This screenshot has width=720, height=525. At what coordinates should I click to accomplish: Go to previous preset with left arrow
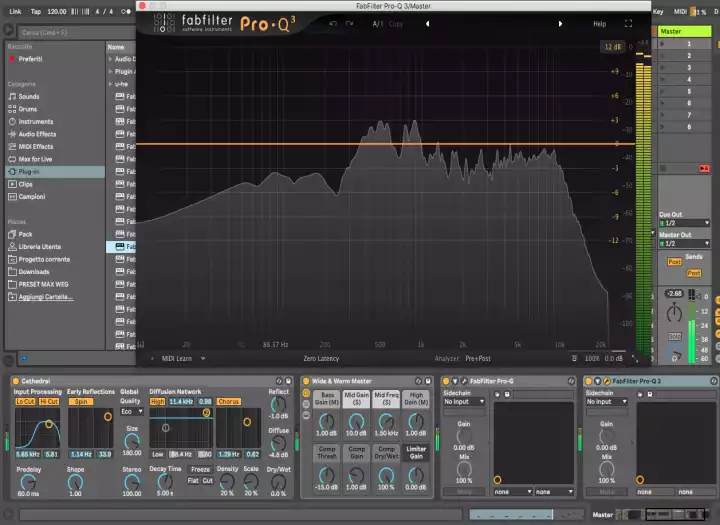(428, 23)
